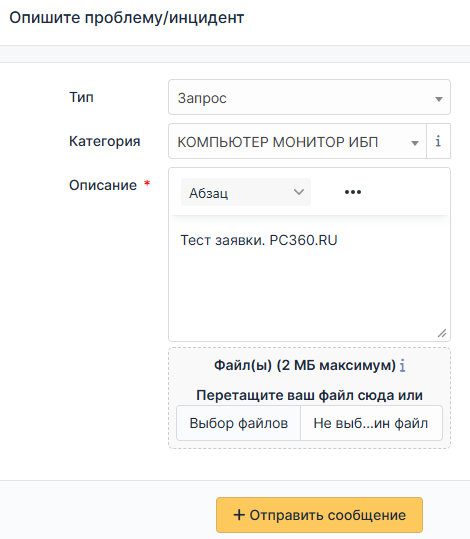Open the three-dots more options in editor toolbar
This screenshot has width=470, height=539.
(x=353, y=192)
